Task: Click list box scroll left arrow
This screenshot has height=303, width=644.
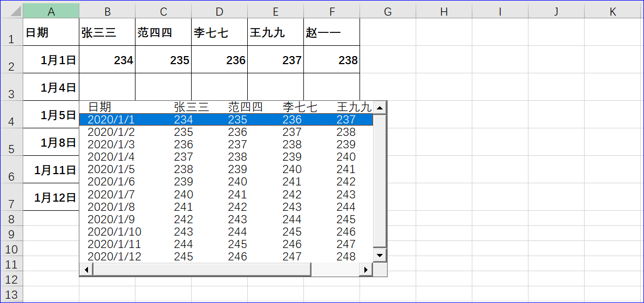Action: 86,270
